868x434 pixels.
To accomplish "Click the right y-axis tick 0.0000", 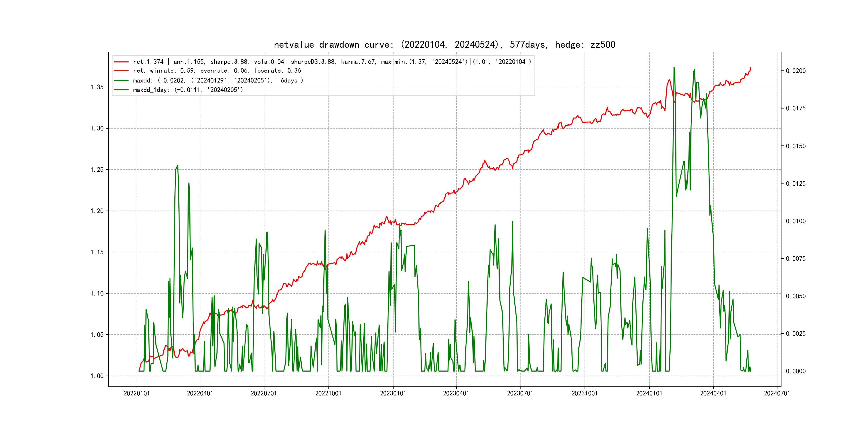I will [796, 371].
